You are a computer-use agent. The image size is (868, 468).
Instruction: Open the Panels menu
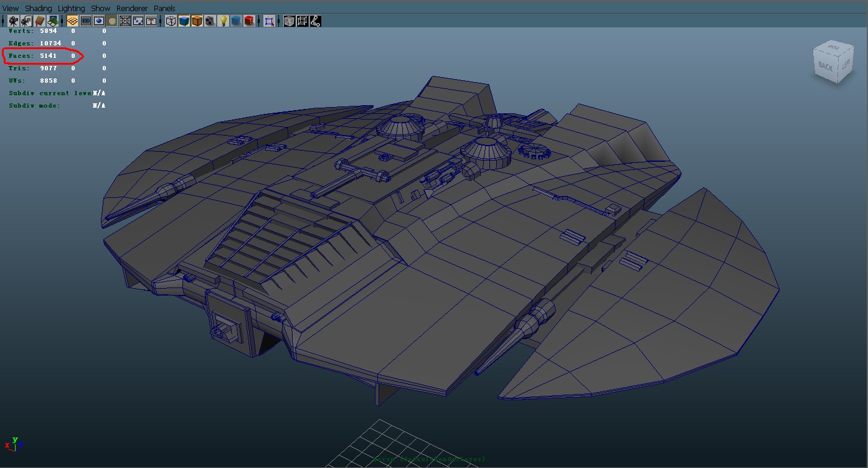165,8
